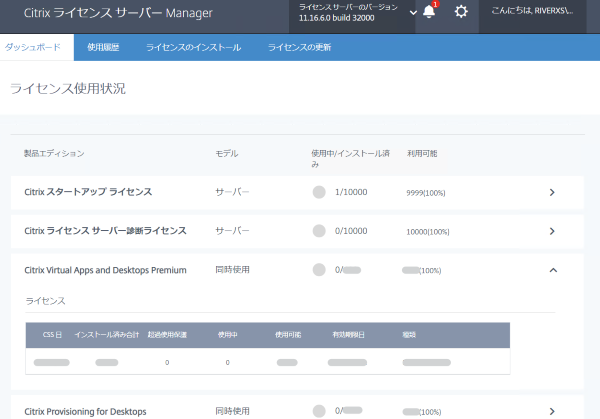Viewport: 600px width, 419px height.
Task: Click the 種類 table header
Action: click(409, 335)
